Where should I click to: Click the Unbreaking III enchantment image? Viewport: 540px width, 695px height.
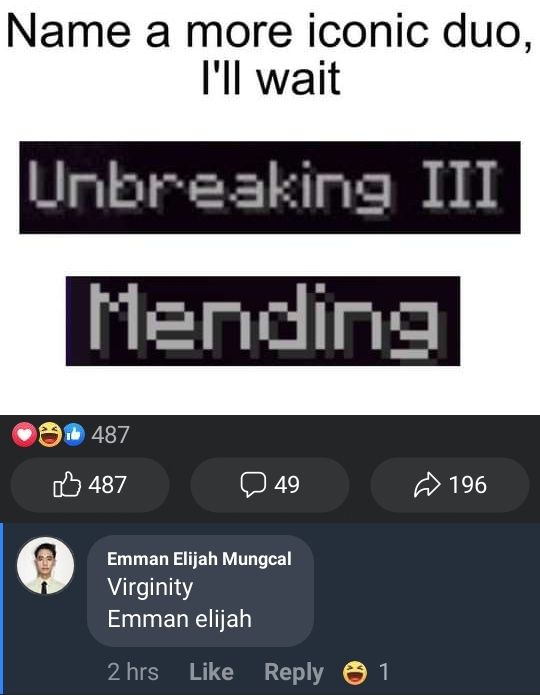[x=270, y=187]
